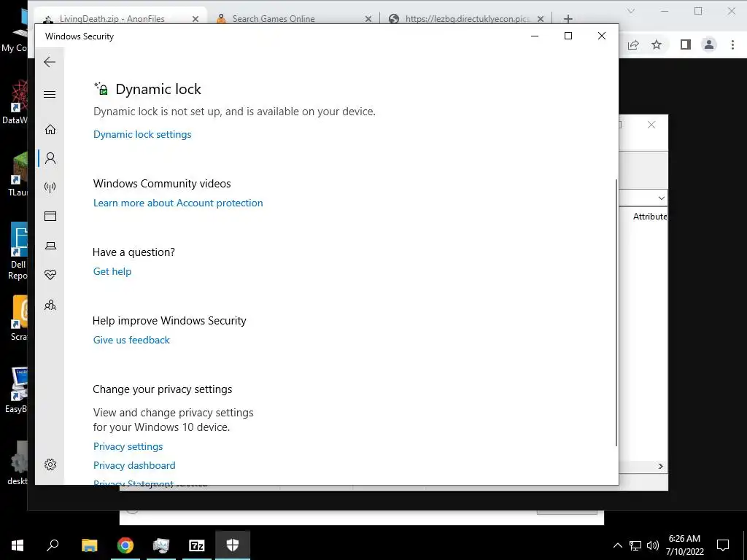Open the Device security laptop icon
This screenshot has width=747, height=560.
point(50,246)
